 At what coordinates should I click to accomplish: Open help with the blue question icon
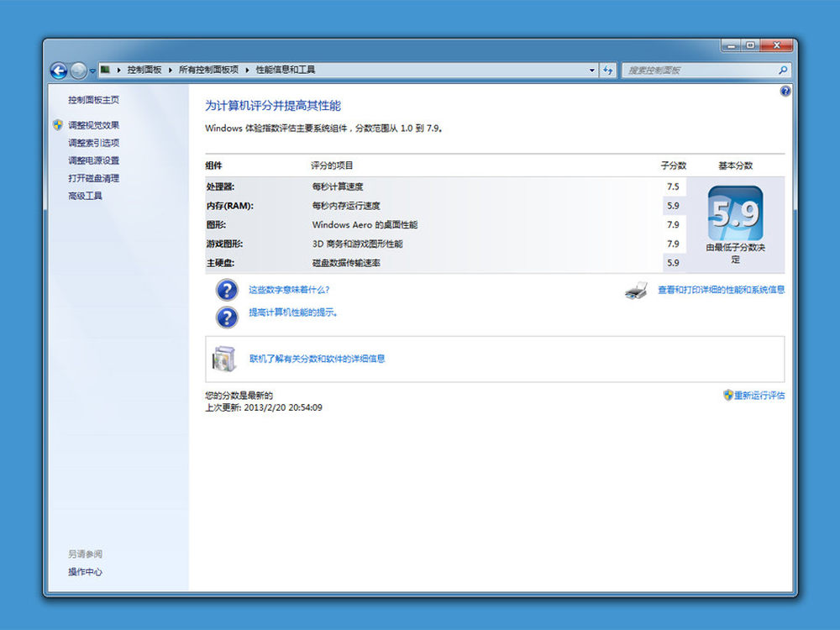coord(785,91)
